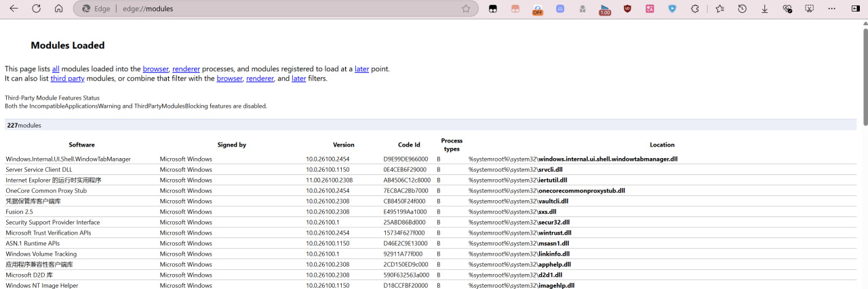Select the 'Fusion 2.5' software cell
868x289 pixels.
click(x=19, y=212)
